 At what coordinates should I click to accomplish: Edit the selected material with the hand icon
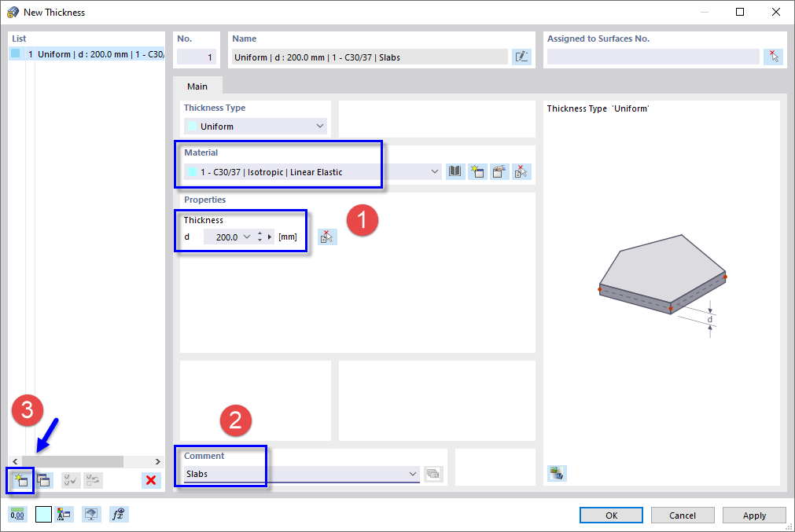pos(499,171)
